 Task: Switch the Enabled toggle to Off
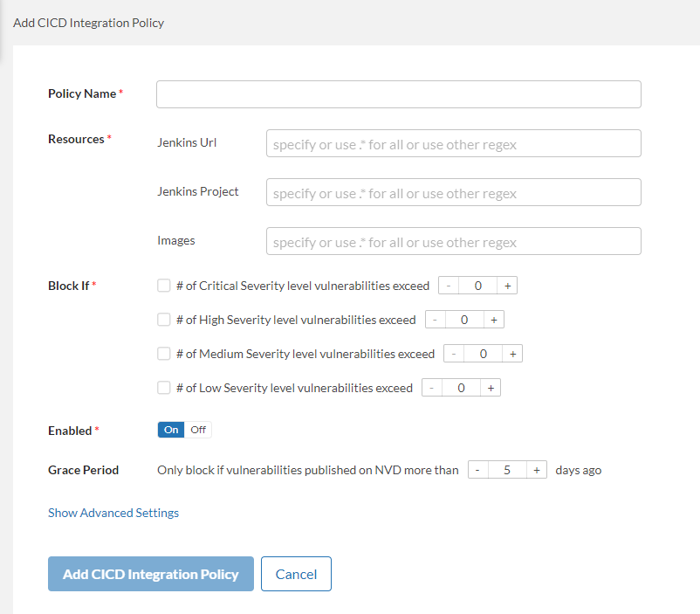[198, 430]
